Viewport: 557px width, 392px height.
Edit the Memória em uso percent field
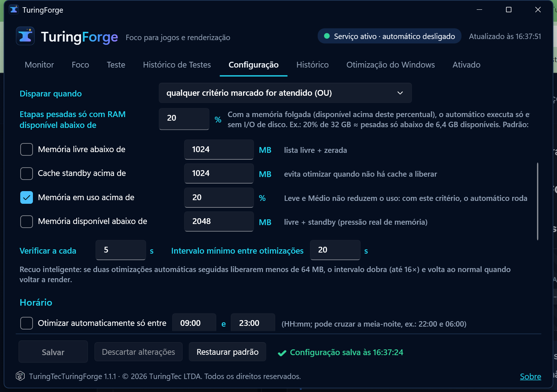point(219,197)
